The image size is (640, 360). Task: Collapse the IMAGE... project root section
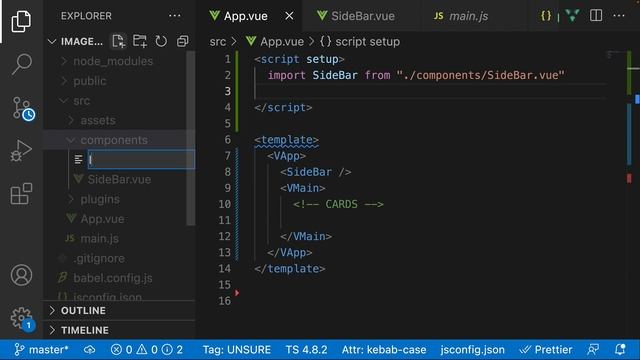pos(76,41)
